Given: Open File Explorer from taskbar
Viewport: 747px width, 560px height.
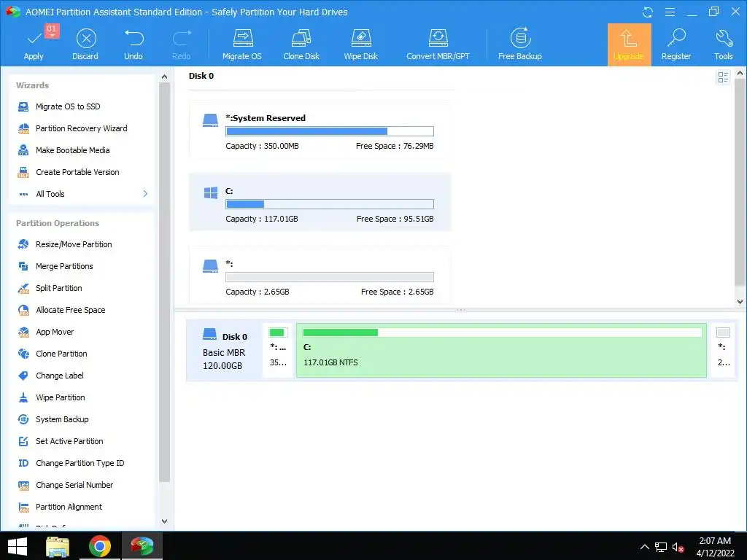Looking at the screenshot, I should point(58,546).
